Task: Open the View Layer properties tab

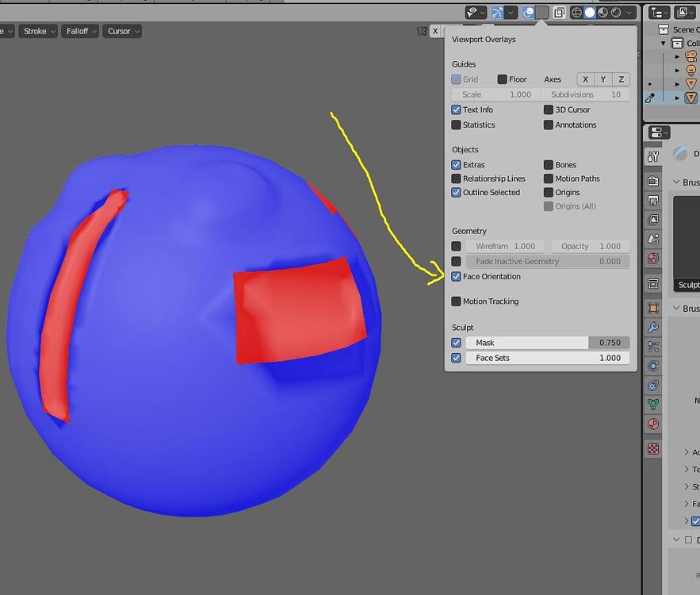Action: (x=653, y=219)
